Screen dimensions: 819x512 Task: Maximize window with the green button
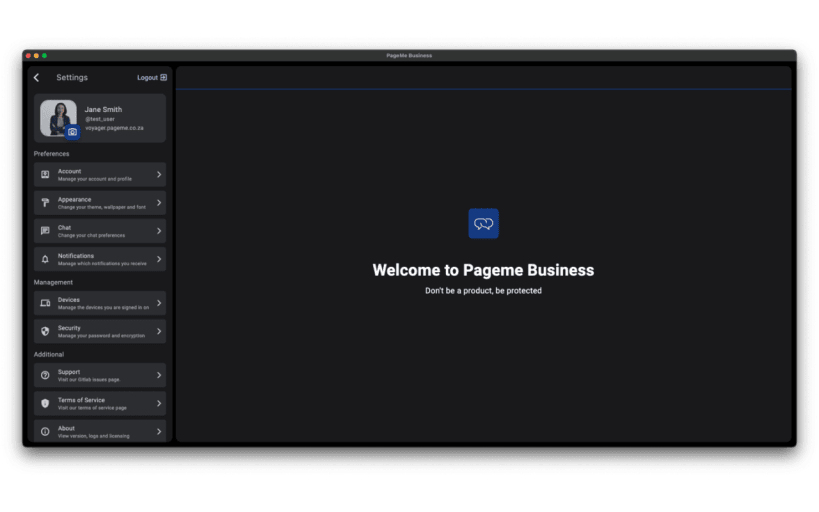pyautogui.click(x=44, y=55)
